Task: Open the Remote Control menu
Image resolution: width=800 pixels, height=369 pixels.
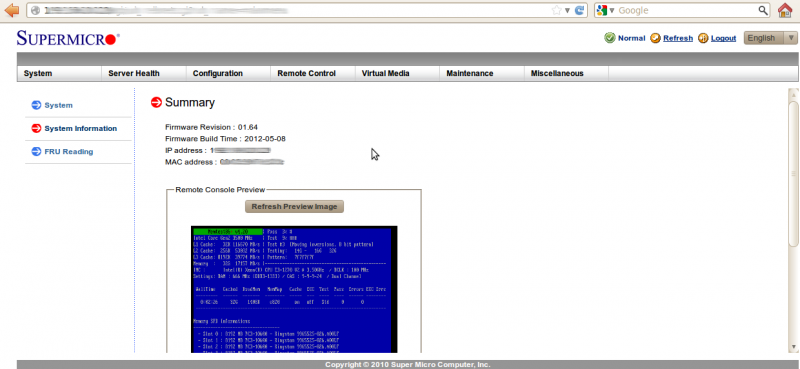Action: pos(307,73)
